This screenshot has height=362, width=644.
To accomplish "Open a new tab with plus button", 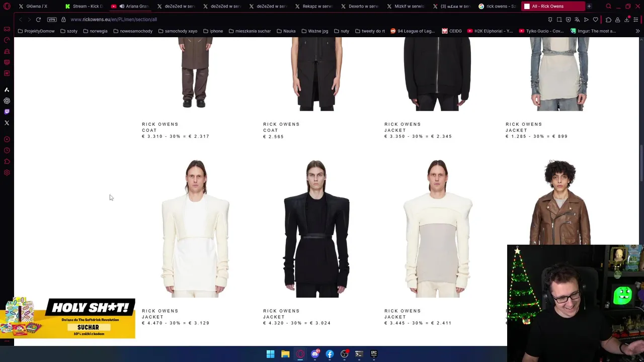I will tap(589, 6).
